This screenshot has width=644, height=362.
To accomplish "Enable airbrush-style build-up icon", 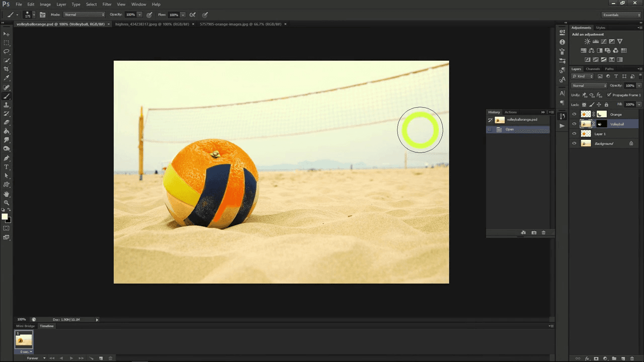I will [192, 15].
